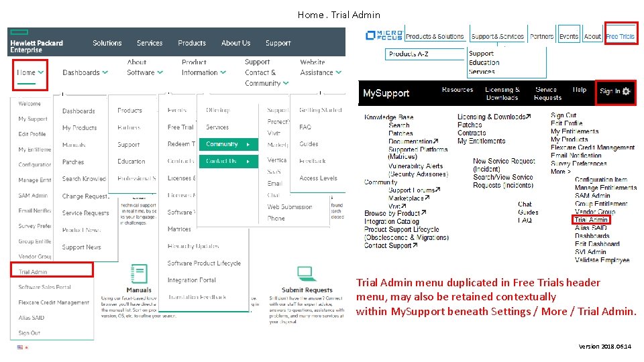Open Products A-Z box in Micro Focus header
The width and height of the screenshot is (644, 362).
[425, 54]
